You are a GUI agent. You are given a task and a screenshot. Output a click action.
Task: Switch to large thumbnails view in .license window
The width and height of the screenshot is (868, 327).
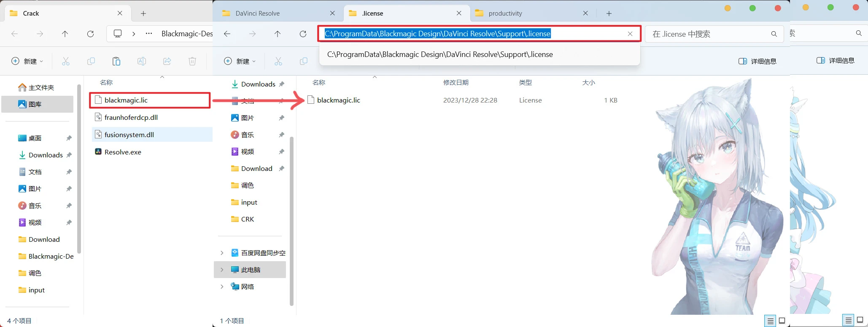click(x=782, y=321)
